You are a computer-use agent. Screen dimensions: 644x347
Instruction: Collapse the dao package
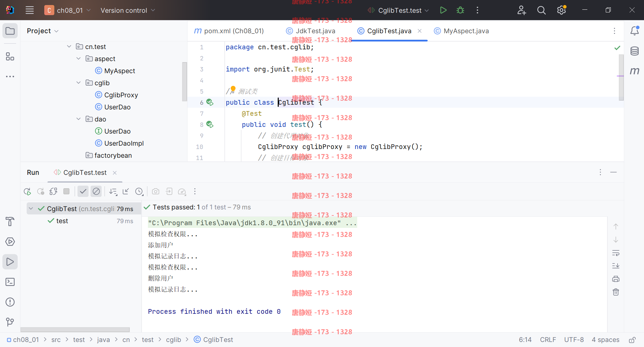click(x=78, y=119)
